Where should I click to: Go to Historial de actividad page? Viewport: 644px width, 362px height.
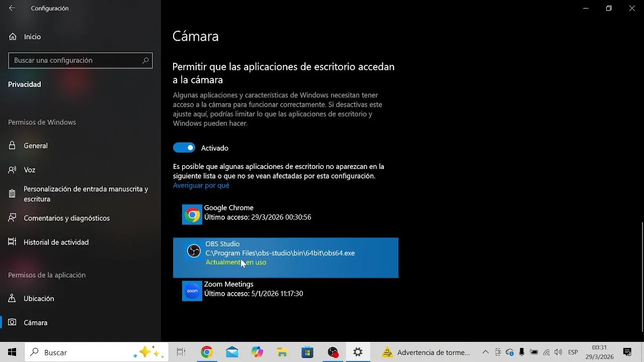[x=80, y=242]
